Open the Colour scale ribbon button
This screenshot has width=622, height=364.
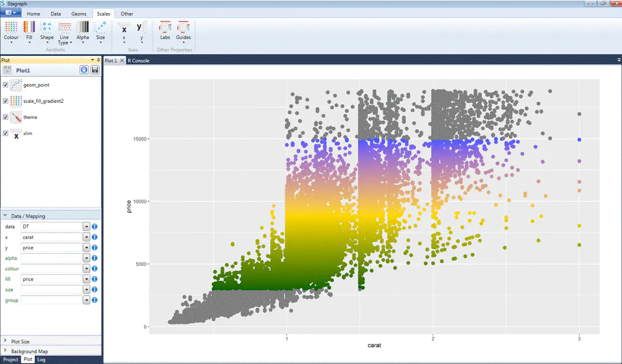11,32
